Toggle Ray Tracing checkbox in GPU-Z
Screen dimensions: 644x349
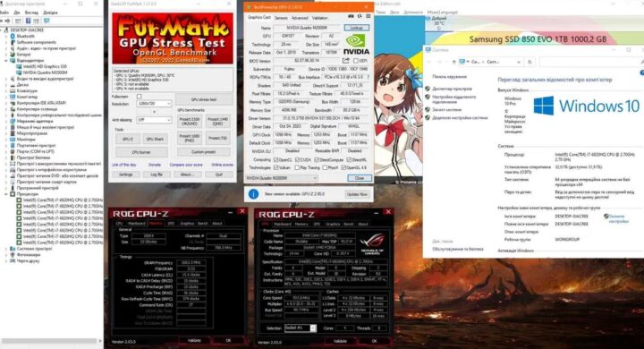[x=297, y=167]
